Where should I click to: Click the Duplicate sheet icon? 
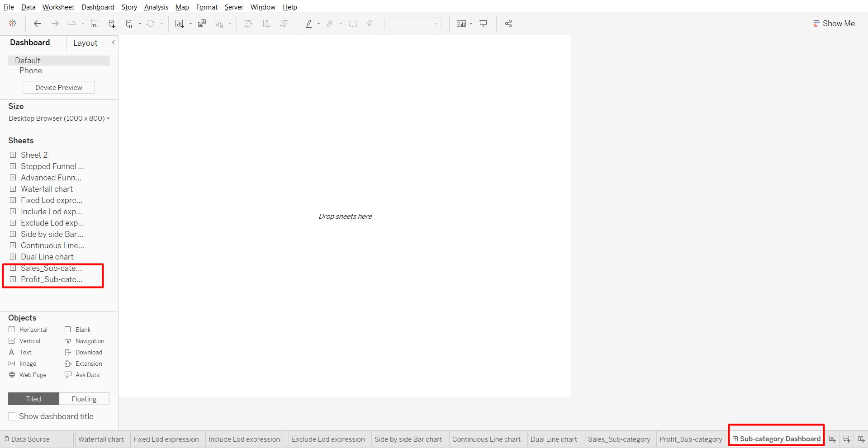click(x=202, y=24)
